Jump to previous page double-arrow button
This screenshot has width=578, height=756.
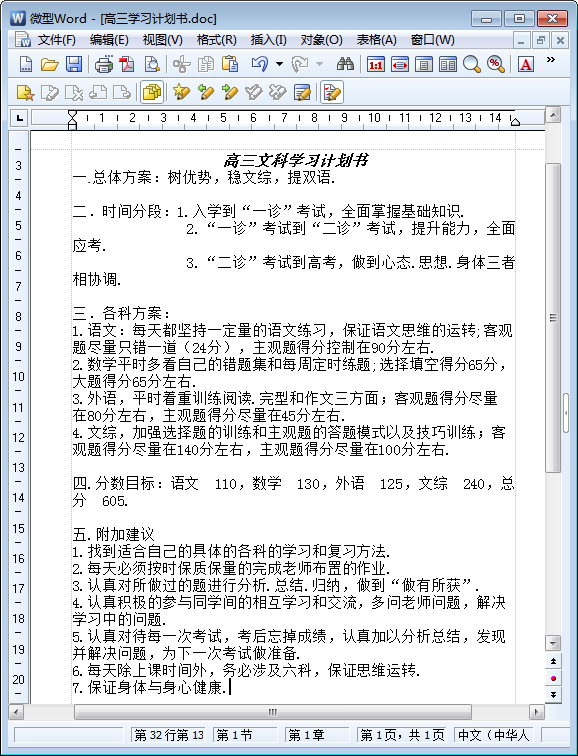point(553,661)
